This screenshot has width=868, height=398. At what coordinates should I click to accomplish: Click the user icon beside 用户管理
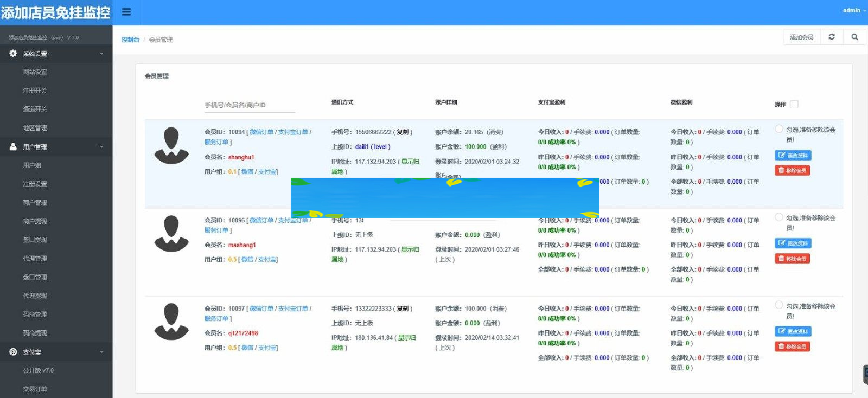pyautogui.click(x=13, y=147)
